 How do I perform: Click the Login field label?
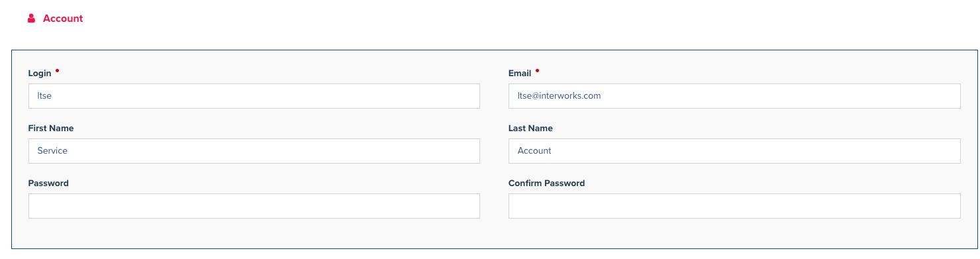click(x=40, y=74)
